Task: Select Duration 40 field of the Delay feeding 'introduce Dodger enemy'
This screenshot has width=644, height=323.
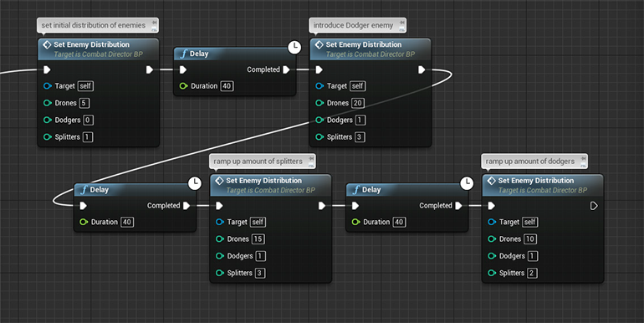Action: click(x=227, y=86)
